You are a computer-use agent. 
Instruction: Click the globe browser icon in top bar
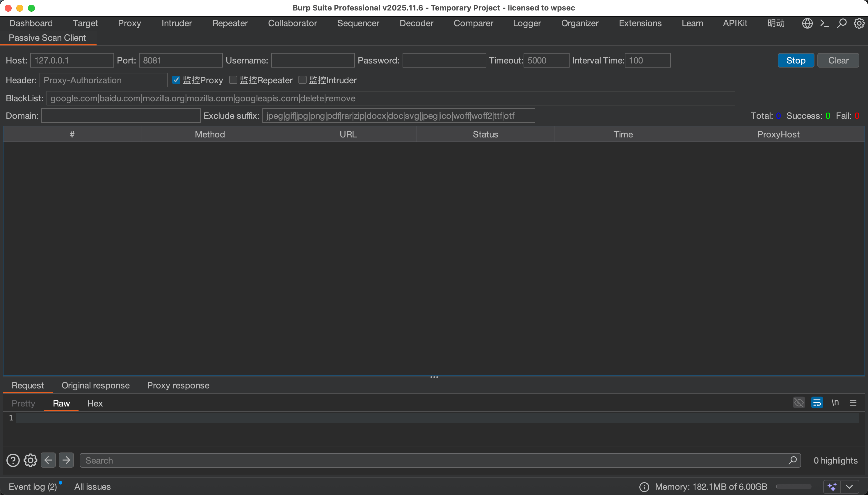pyautogui.click(x=807, y=23)
